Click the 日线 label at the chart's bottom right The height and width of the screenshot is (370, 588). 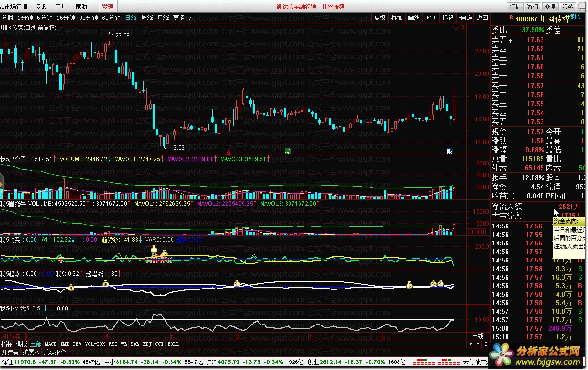[x=479, y=336]
